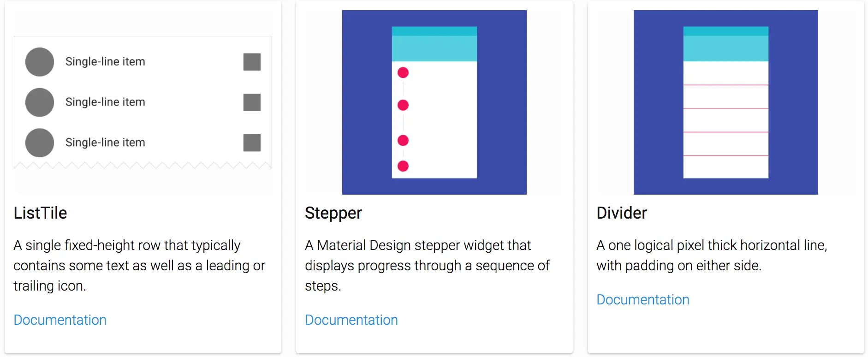Image resolution: width=868 pixels, height=357 pixels.
Task: Click the topmost pink step dot
Action: point(403,72)
